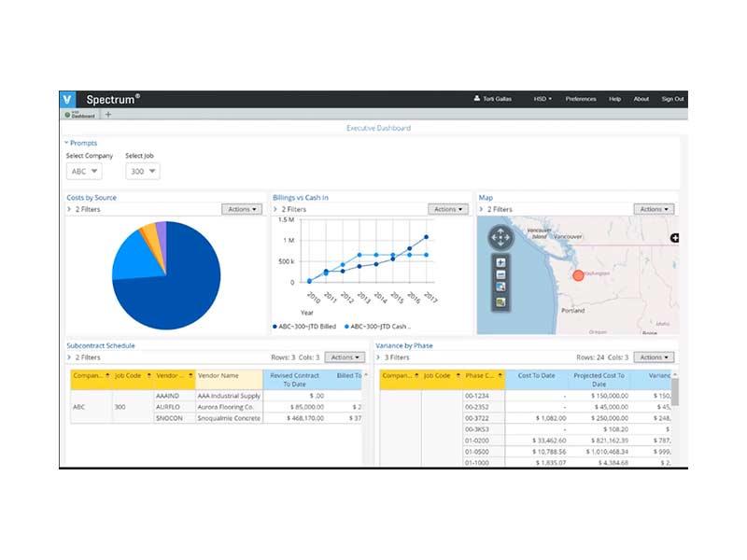747x560 pixels.
Task: Click the $ 468,170.00 contract value
Action: 305,418
